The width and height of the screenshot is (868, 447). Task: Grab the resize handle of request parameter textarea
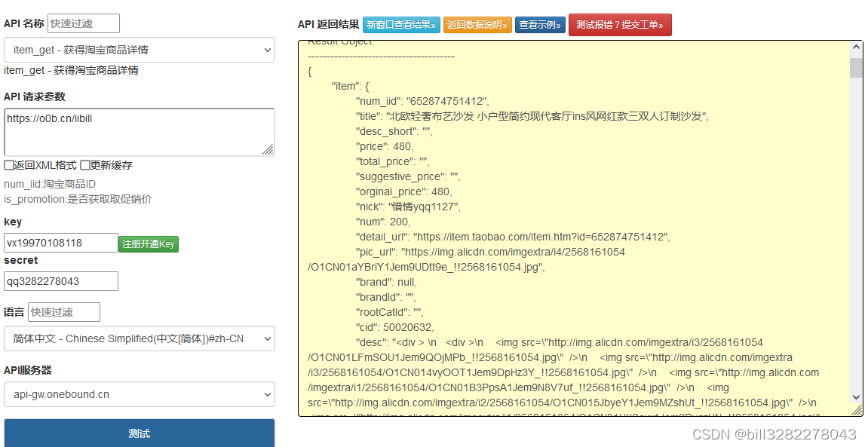[268, 149]
